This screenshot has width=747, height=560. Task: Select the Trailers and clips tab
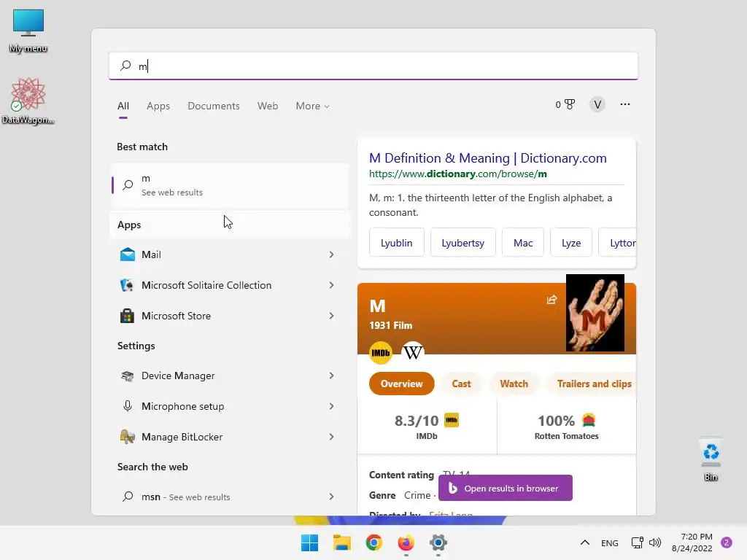594,384
